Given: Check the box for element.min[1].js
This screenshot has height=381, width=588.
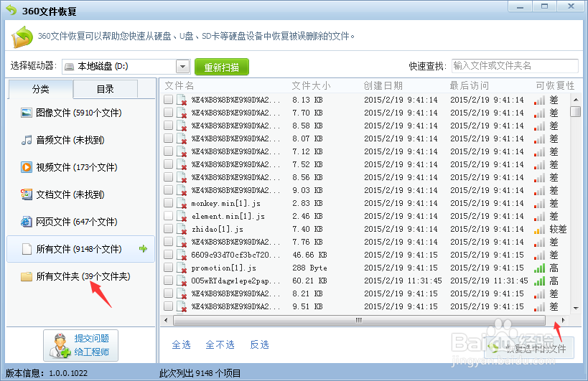Looking at the screenshot, I should coord(169,215).
